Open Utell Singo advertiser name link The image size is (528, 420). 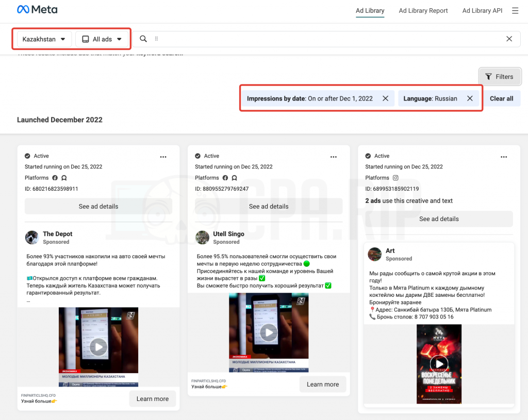[228, 234]
